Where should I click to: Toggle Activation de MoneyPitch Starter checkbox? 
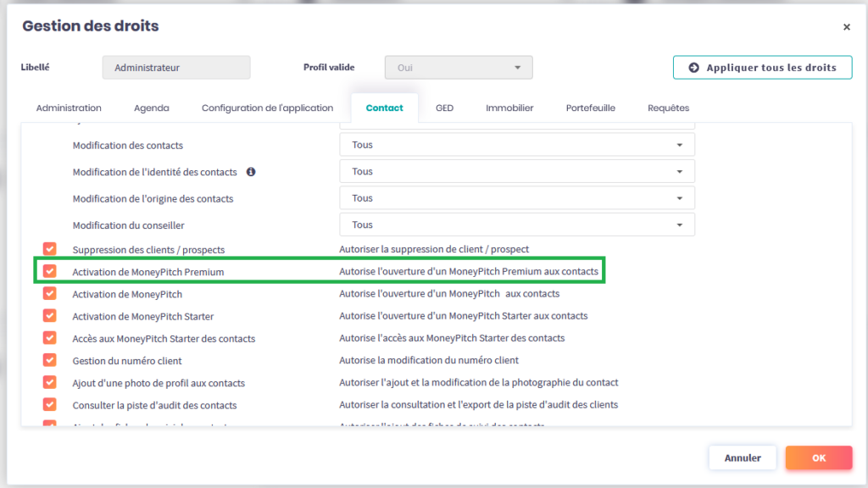[x=50, y=316]
